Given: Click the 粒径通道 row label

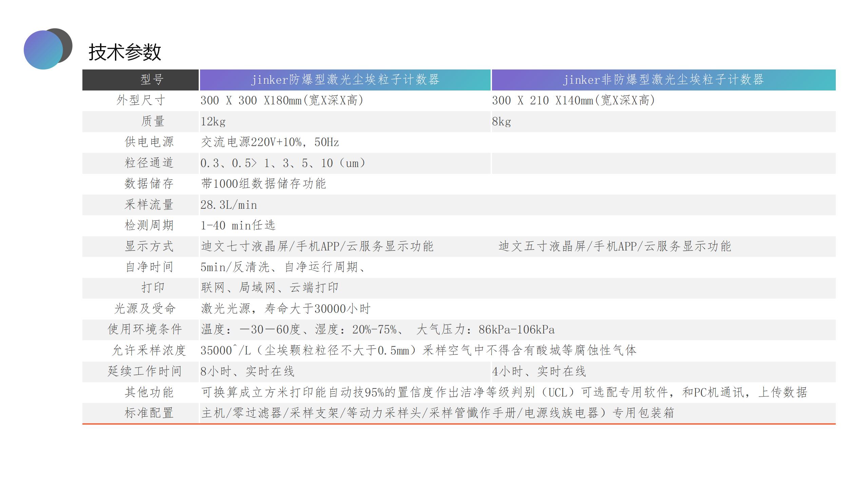Looking at the screenshot, I should pos(149,163).
